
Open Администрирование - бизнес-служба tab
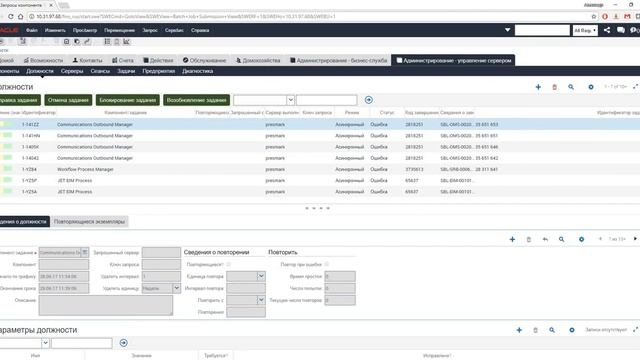[338, 60]
